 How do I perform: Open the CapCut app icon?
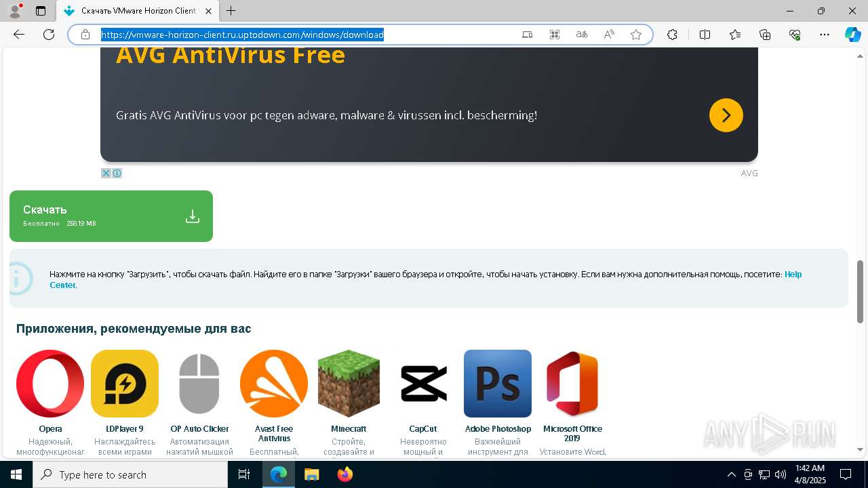423,384
